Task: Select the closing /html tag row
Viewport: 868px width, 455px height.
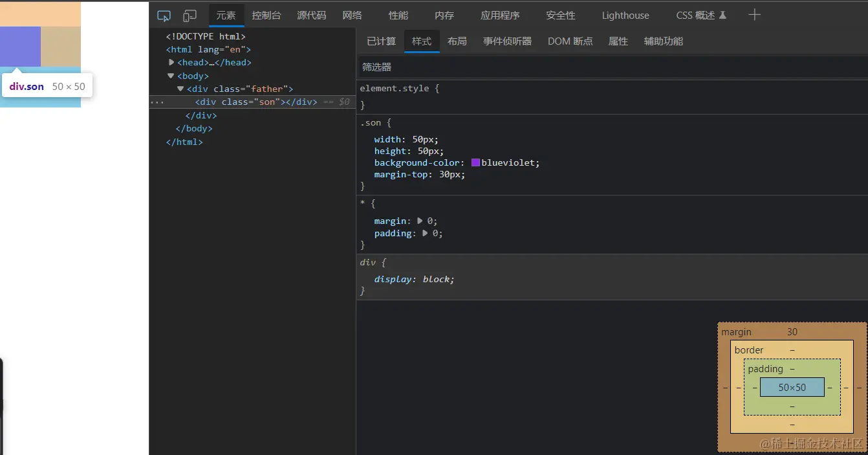Action: 184,142
